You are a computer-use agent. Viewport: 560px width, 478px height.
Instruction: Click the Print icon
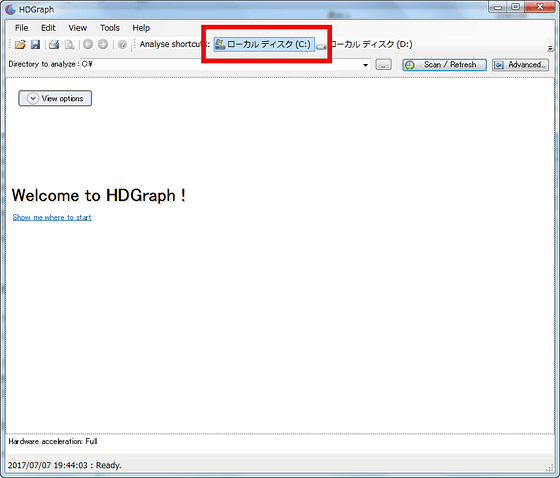coord(54,45)
